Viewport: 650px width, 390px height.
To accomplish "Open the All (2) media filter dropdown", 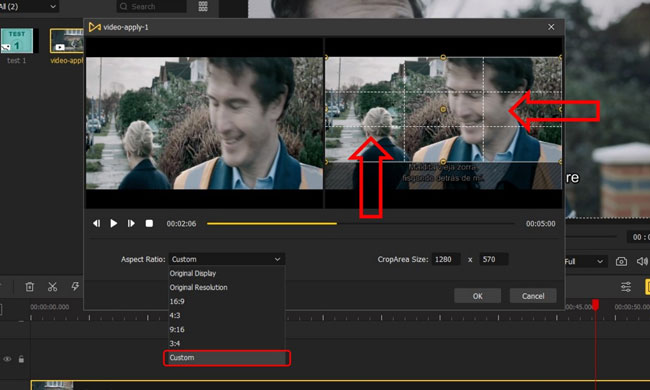I will [29, 6].
